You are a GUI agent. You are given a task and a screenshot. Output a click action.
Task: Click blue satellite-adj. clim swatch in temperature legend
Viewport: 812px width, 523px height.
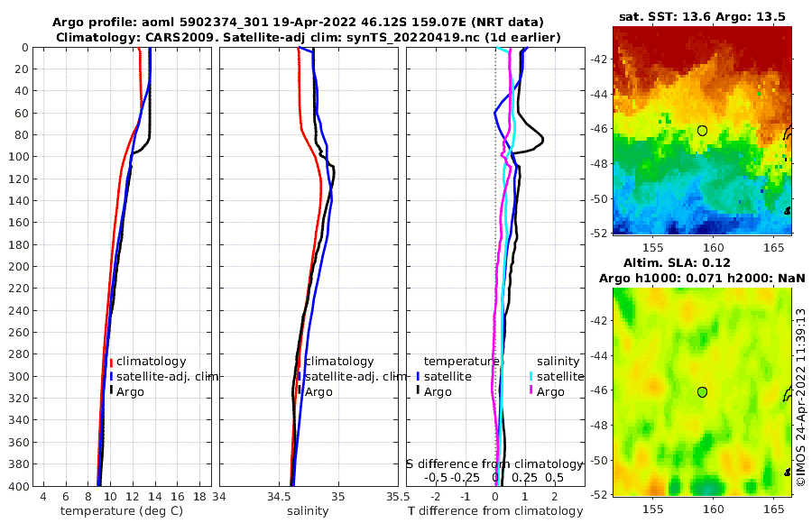[111, 376]
